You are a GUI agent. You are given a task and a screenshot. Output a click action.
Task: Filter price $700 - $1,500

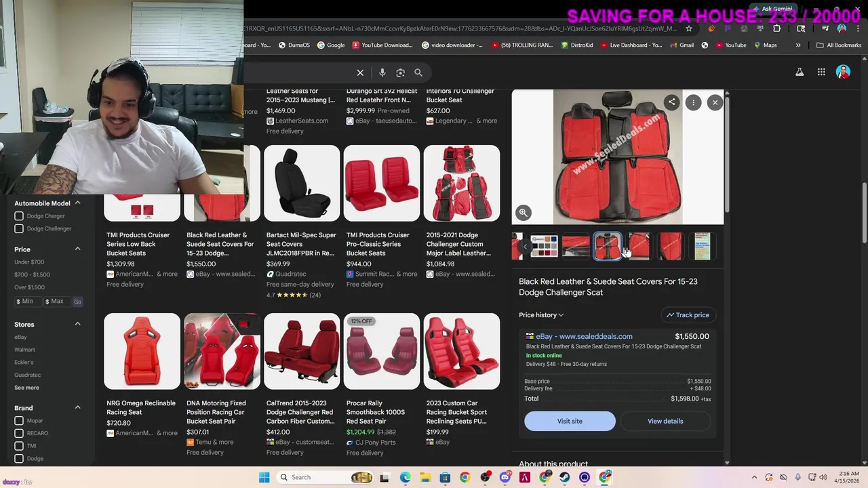[32, 274]
